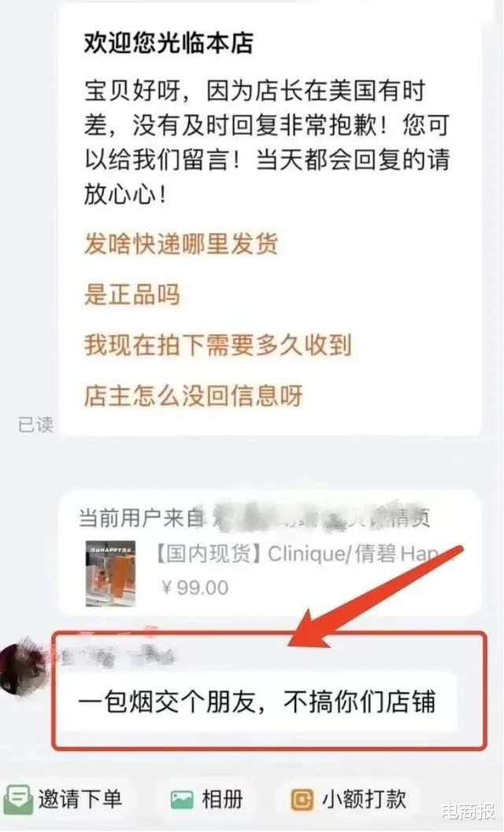Open the blurred user avatar
504x832 pixels.
tap(21, 665)
